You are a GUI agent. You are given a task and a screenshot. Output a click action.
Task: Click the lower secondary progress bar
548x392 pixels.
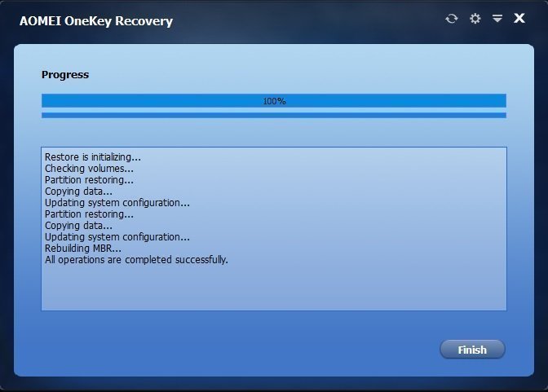coord(274,115)
